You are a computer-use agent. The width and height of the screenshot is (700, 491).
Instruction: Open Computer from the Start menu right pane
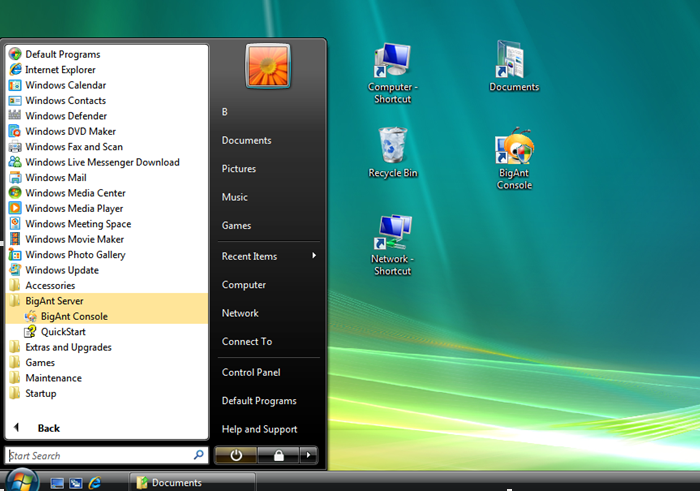coord(269,285)
